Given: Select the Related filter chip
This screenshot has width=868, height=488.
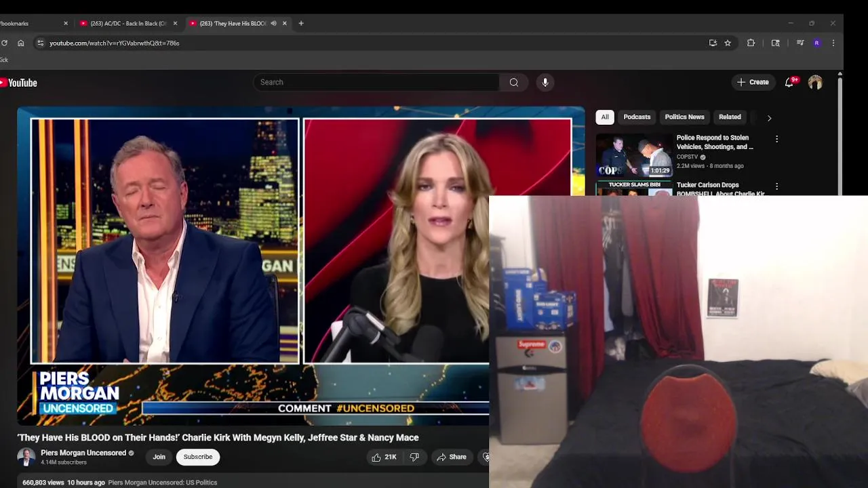Looking at the screenshot, I should pos(730,117).
